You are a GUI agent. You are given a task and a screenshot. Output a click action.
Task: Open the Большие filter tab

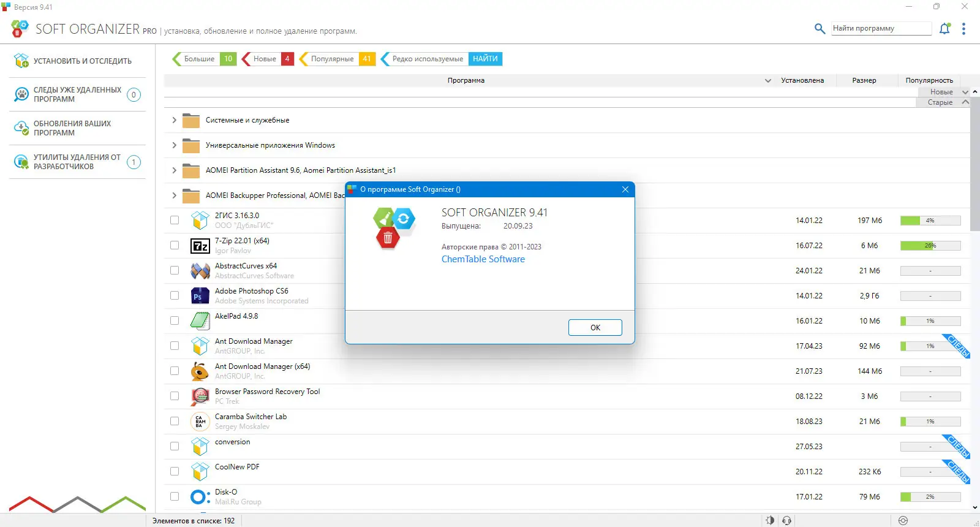tap(205, 59)
